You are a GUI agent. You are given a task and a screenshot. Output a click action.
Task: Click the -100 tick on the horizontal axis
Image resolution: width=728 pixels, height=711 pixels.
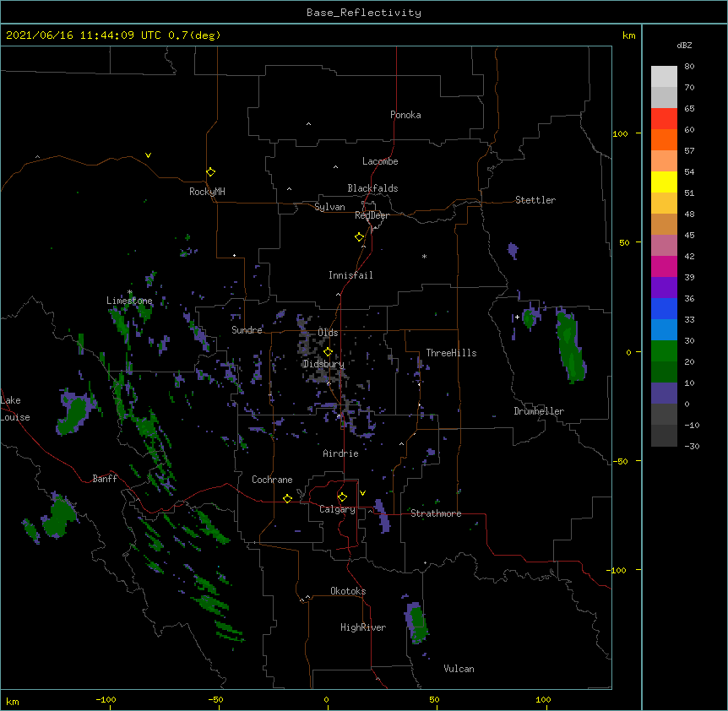tap(106, 700)
